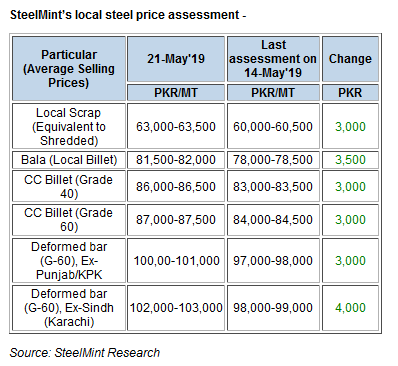
Task: Select the Change column header
Action: pyautogui.click(x=350, y=59)
